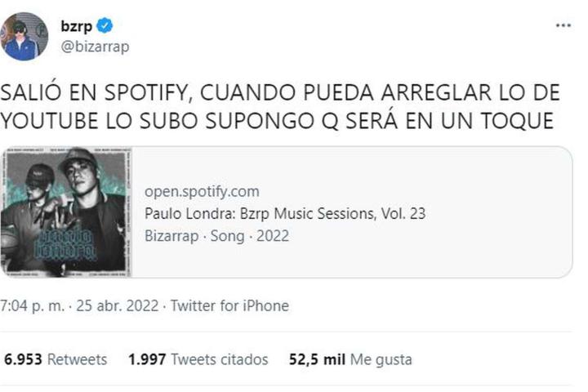Click the Spotify album cover thumbnail

click(66, 212)
